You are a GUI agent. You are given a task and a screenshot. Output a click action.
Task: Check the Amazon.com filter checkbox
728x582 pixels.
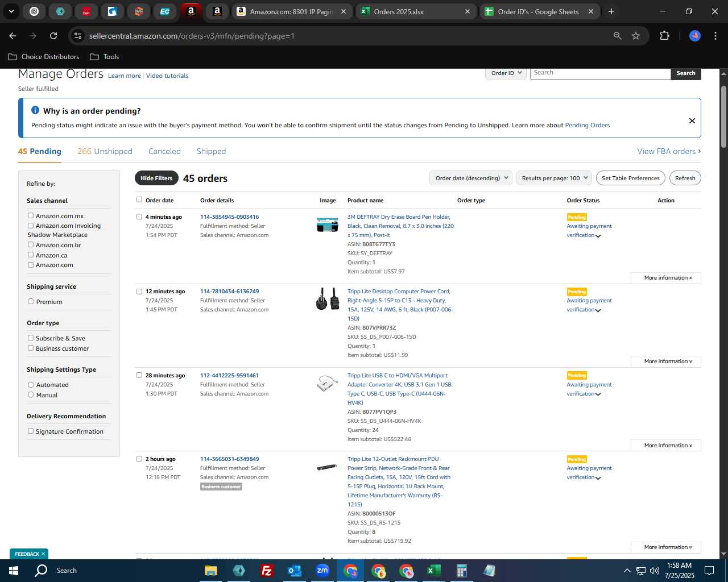(31, 264)
